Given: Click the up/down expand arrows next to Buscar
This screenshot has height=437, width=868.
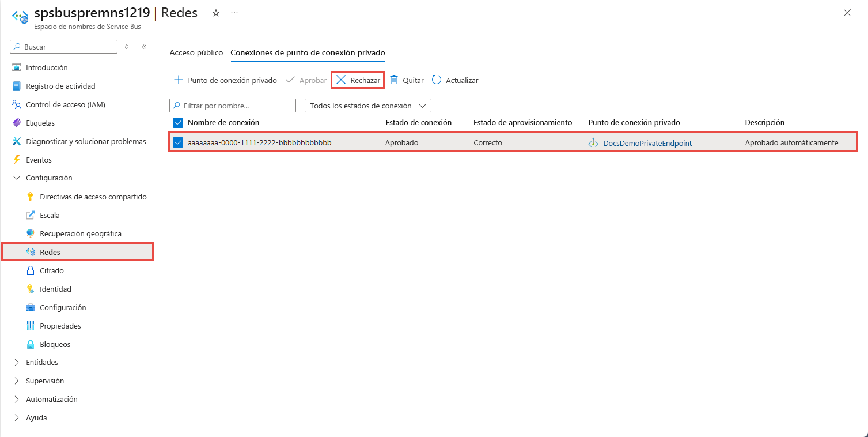Looking at the screenshot, I should 127,47.
